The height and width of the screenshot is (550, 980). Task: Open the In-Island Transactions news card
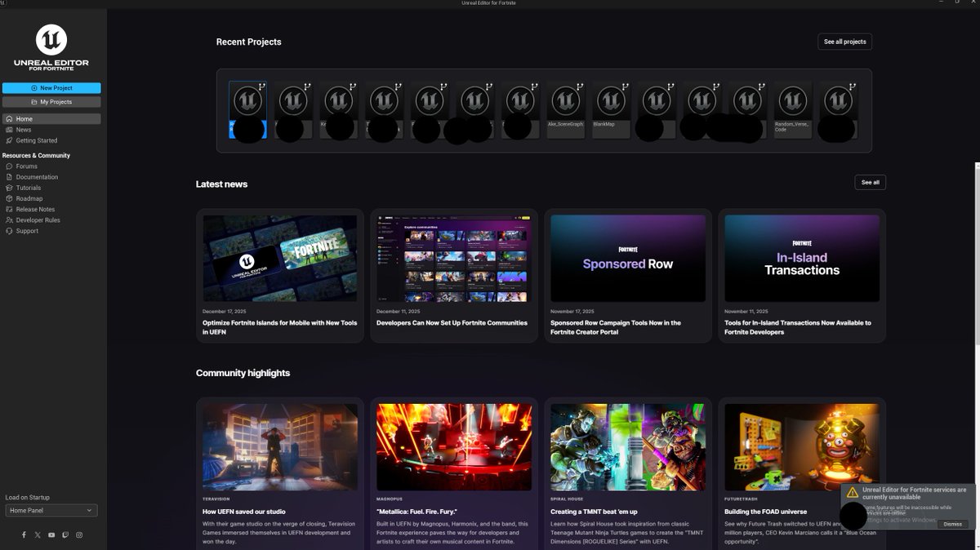[x=802, y=276]
